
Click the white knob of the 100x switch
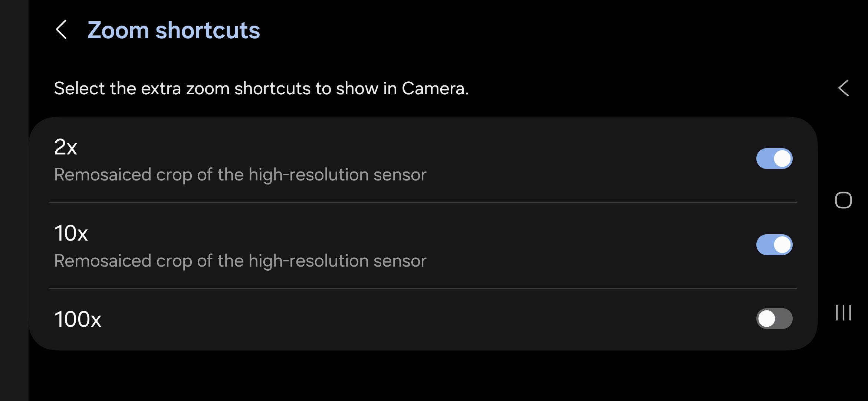click(x=766, y=319)
